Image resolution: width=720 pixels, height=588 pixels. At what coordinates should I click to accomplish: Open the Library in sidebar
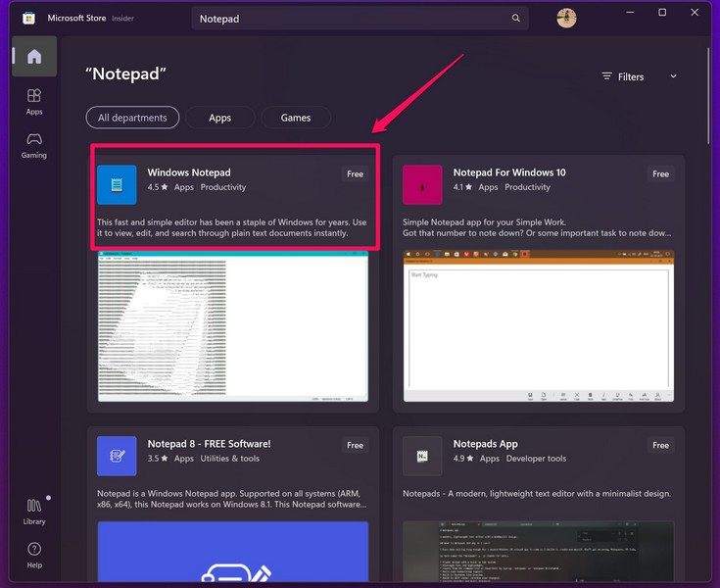pyautogui.click(x=34, y=511)
